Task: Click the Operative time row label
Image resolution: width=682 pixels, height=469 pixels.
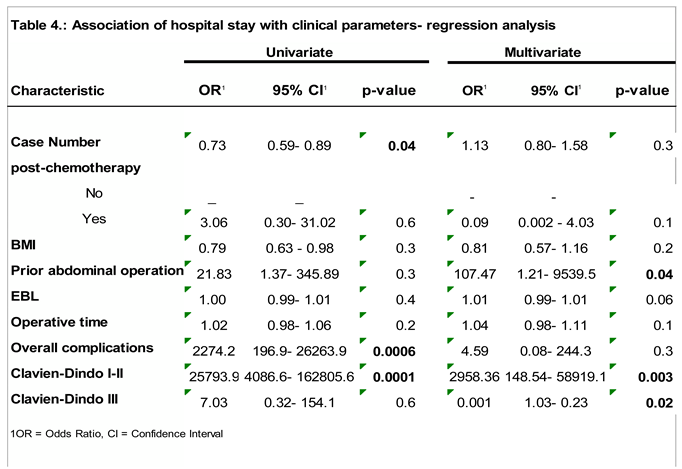Action: click(59, 322)
